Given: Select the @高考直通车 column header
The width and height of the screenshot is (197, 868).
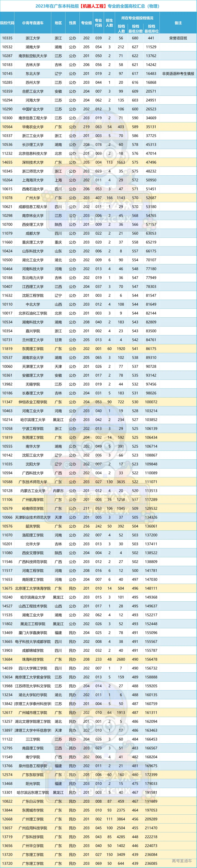Looking at the screenshot, I should coord(33,23).
